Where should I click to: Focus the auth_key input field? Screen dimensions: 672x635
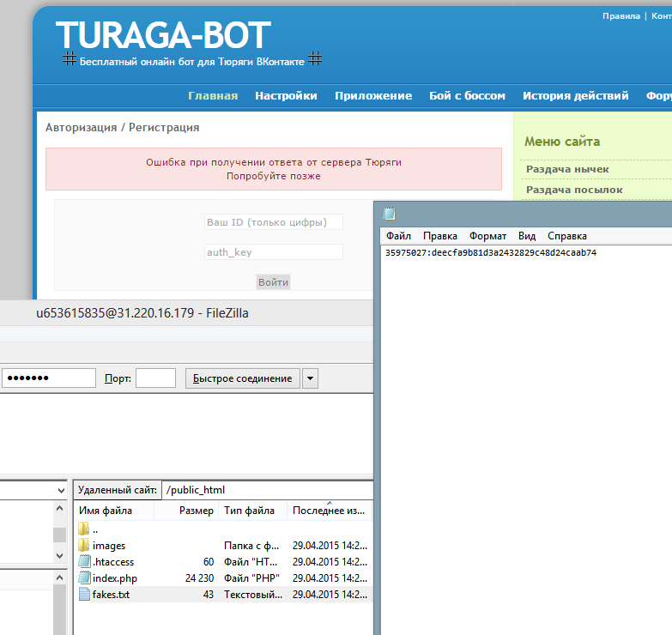pyautogui.click(x=274, y=252)
